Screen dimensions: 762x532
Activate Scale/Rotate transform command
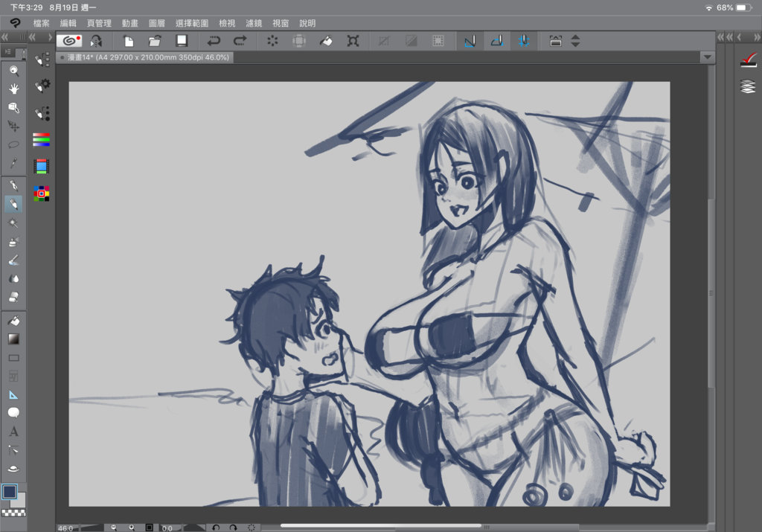(353, 42)
